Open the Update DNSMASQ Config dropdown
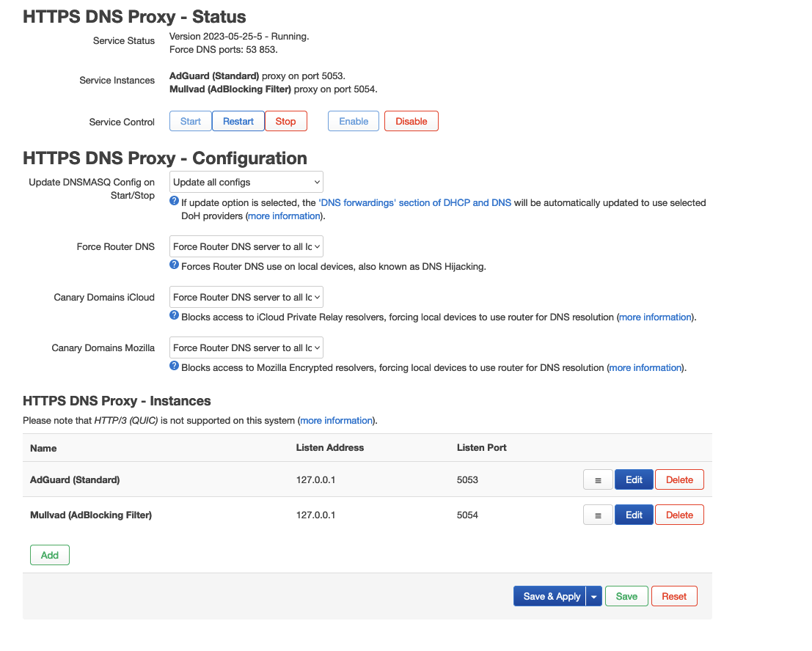Screen dimensions: 812x651 click(x=246, y=182)
